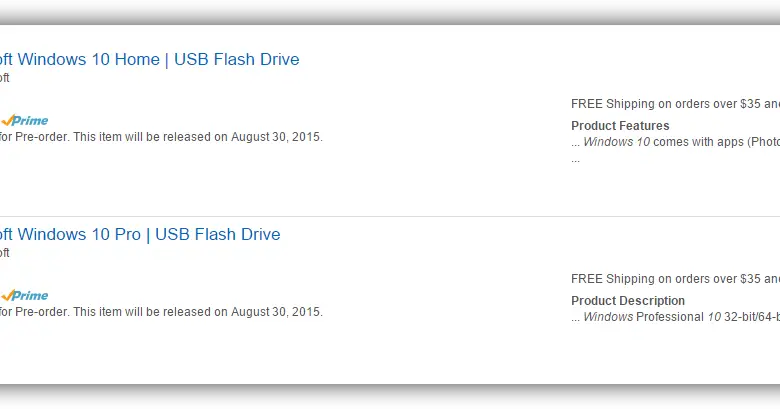The image size is (780, 409).
Task: Click the trailing ellipsis below the Product Features snippet
Action: 575,158
